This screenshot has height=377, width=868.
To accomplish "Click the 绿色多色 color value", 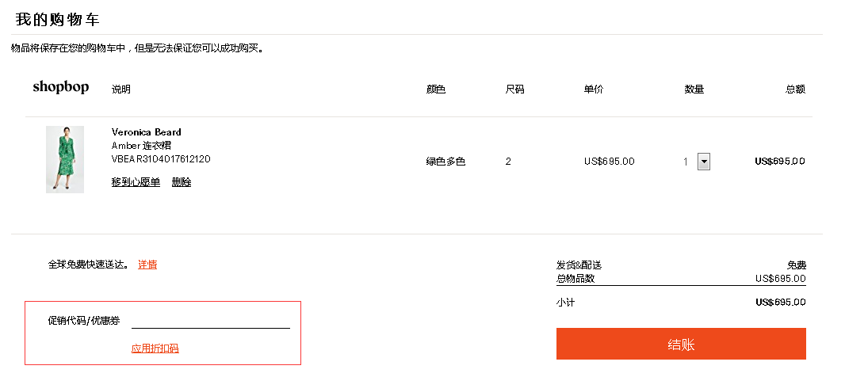I will click(x=445, y=162).
